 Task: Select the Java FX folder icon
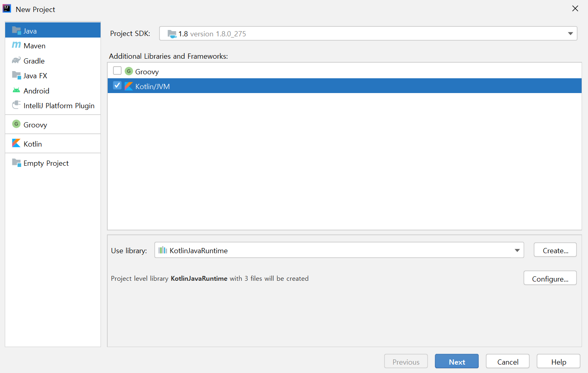pyautogui.click(x=16, y=75)
